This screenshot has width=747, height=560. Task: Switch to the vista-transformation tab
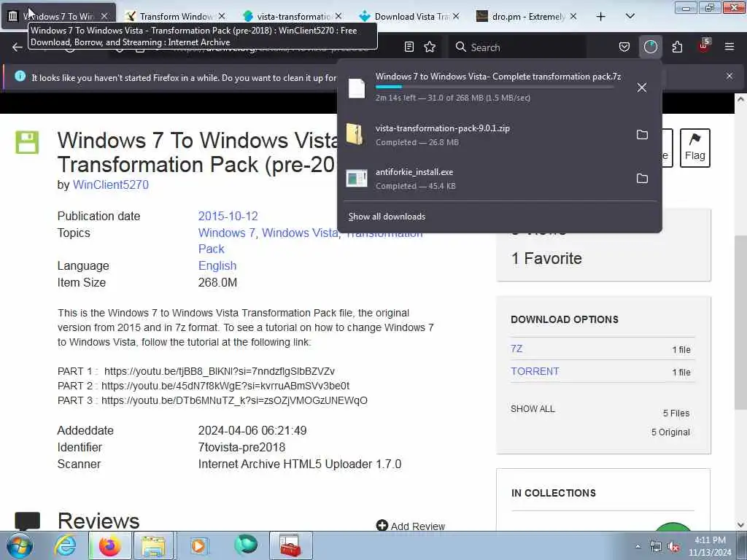click(293, 16)
